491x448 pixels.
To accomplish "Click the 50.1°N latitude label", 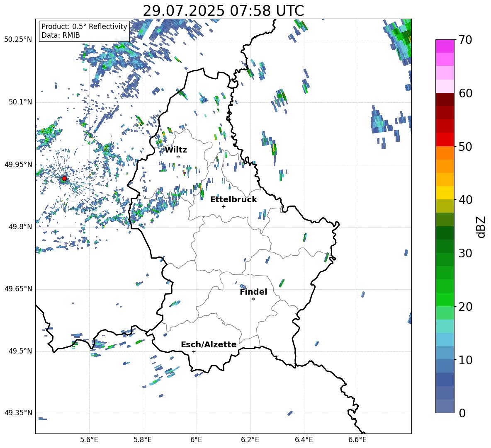I will point(19,102).
